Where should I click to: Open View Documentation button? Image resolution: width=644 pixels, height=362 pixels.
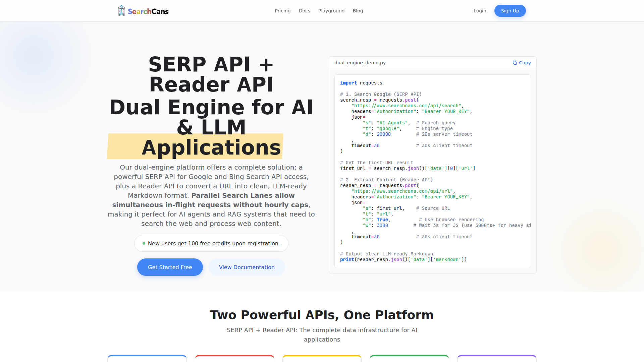click(x=247, y=267)
